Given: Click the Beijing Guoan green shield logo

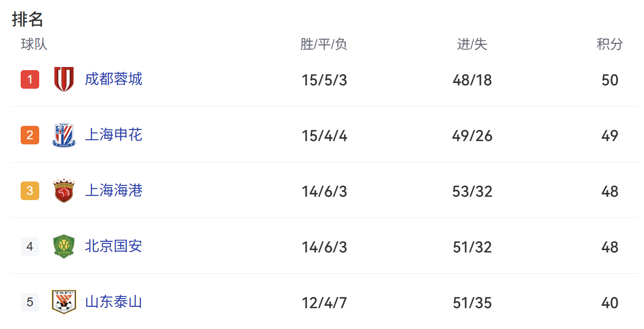Looking at the screenshot, I should [x=64, y=246].
